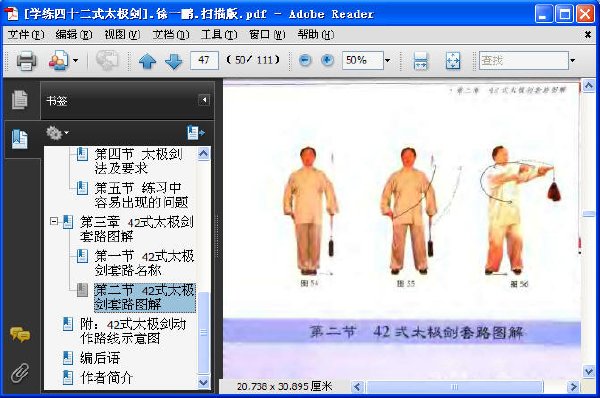Click bookmark icon beside 第四节

(82, 154)
